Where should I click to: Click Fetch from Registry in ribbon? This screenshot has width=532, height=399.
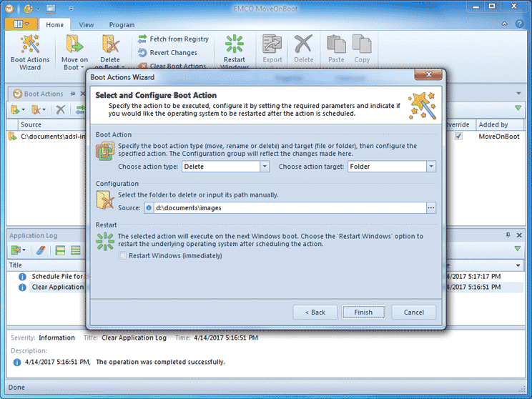[173, 39]
